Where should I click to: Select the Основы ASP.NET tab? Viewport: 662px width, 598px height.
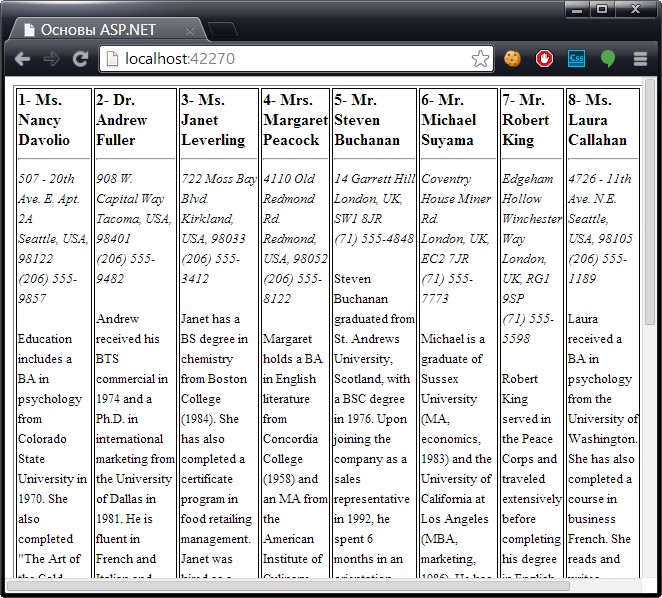(x=108, y=30)
